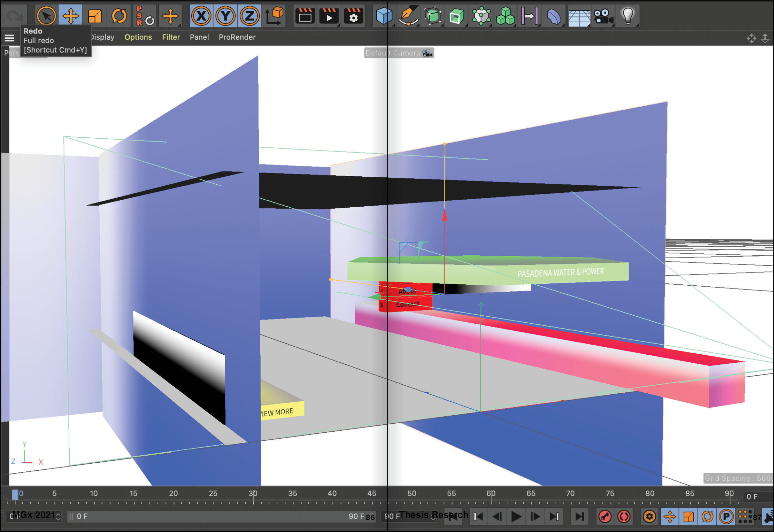
Task: Open the Cube primitive objects dropdown
Action: click(x=384, y=16)
